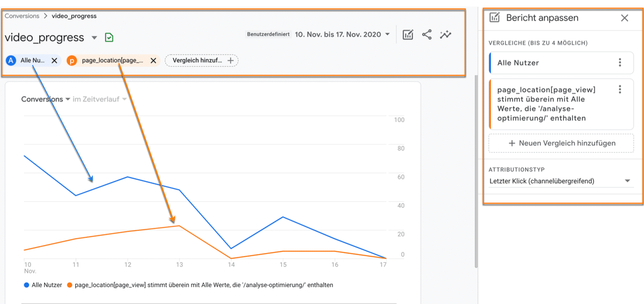Image resolution: width=644 pixels, height=304 pixels.
Task: Open the video_progress title dropdown
Action: (x=94, y=38)
